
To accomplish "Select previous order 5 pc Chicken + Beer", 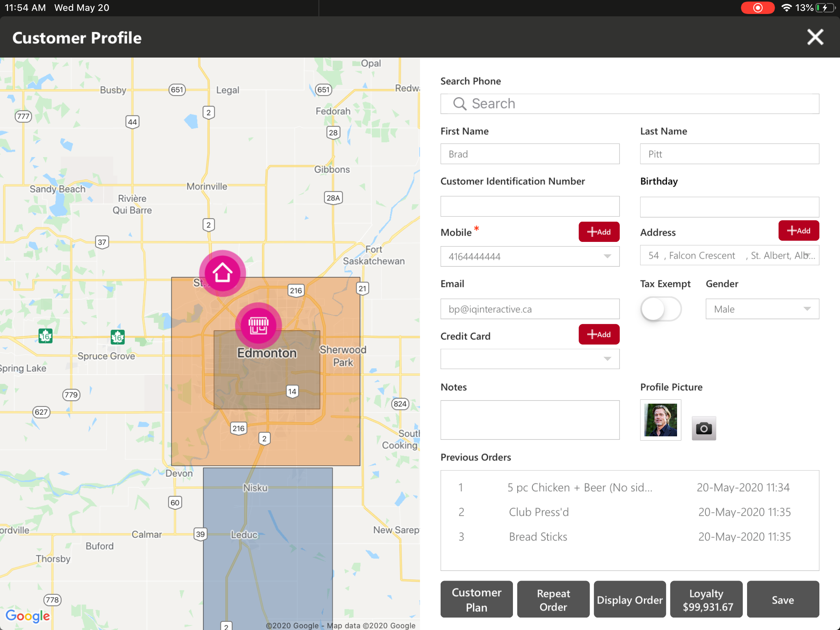I will [x=629, y=488].
